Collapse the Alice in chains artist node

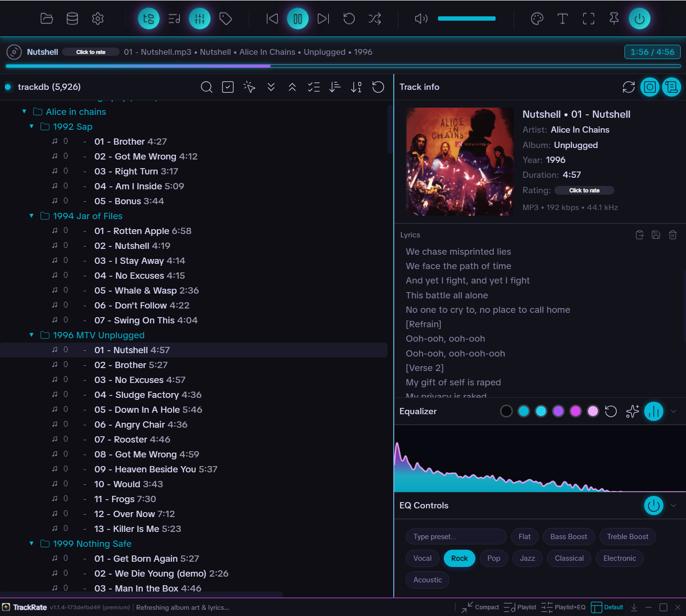coord(24,111)
